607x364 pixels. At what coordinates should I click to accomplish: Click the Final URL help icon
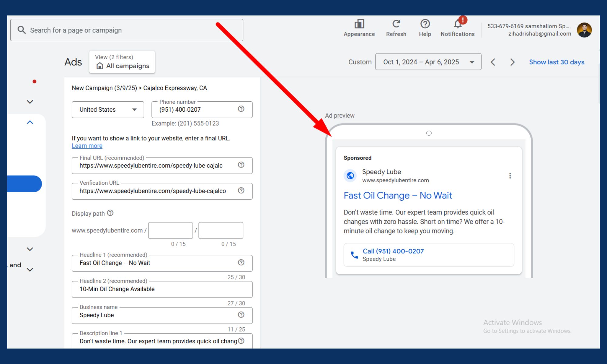click(241, 165)
